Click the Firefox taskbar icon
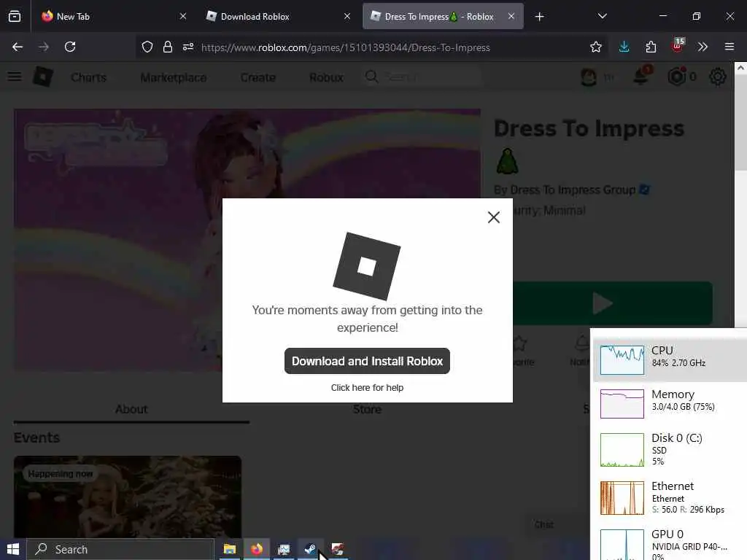The height and width of the screenshot is (560, 747). pos(257,549)
